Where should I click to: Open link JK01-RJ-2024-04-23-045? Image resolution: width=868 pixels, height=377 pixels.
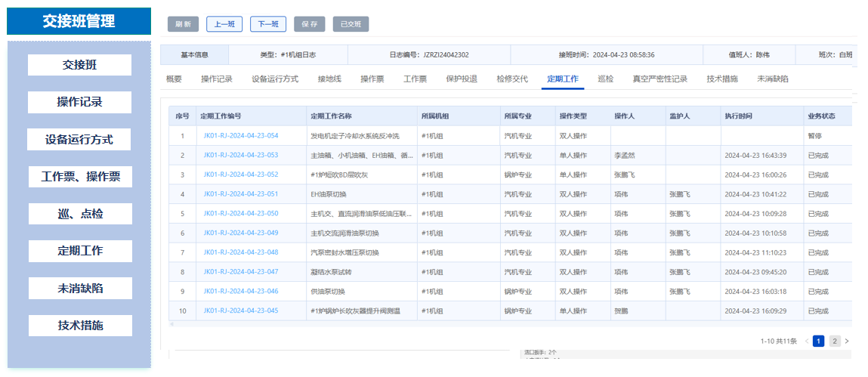[241, 311]
